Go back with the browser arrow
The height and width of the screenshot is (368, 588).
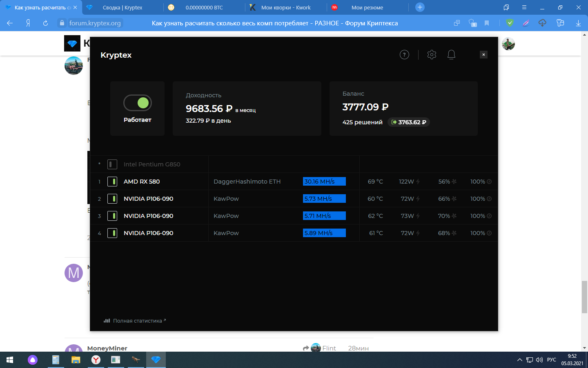10,23
